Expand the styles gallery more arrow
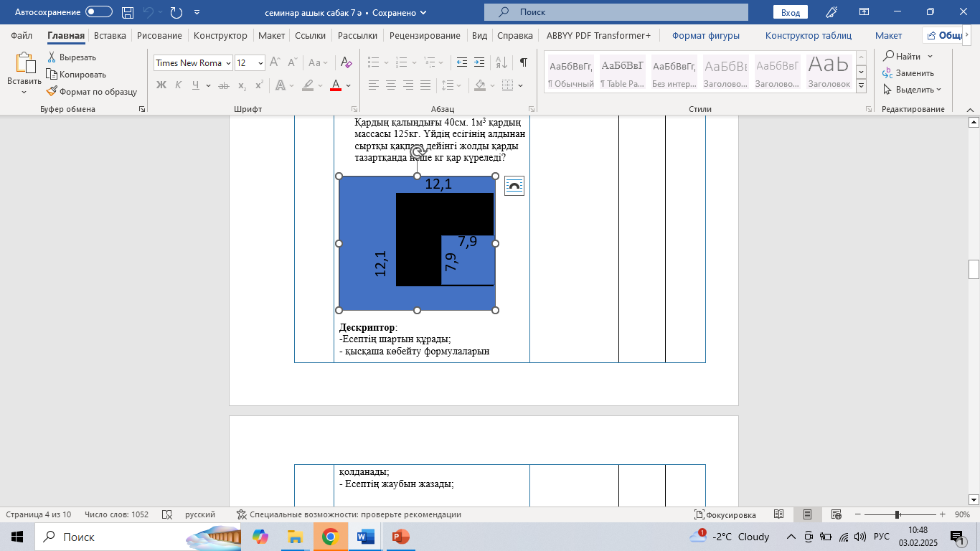980x551 pixels. click(x=861, y=86)
